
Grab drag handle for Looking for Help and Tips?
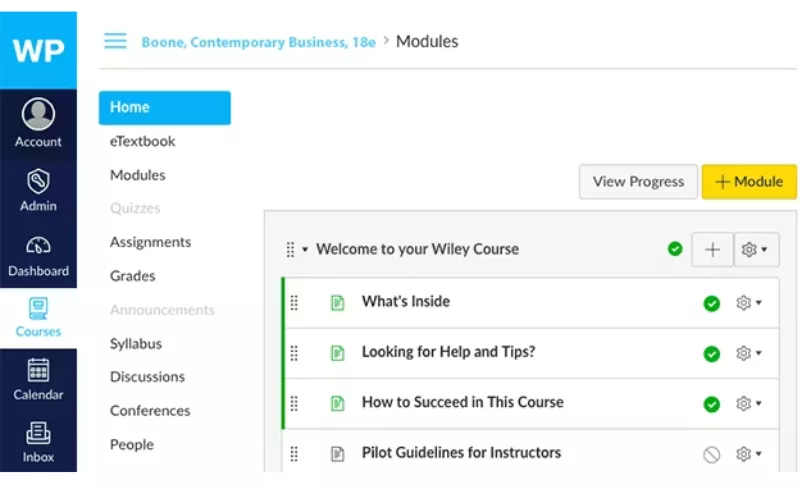[x=294, y=353]
